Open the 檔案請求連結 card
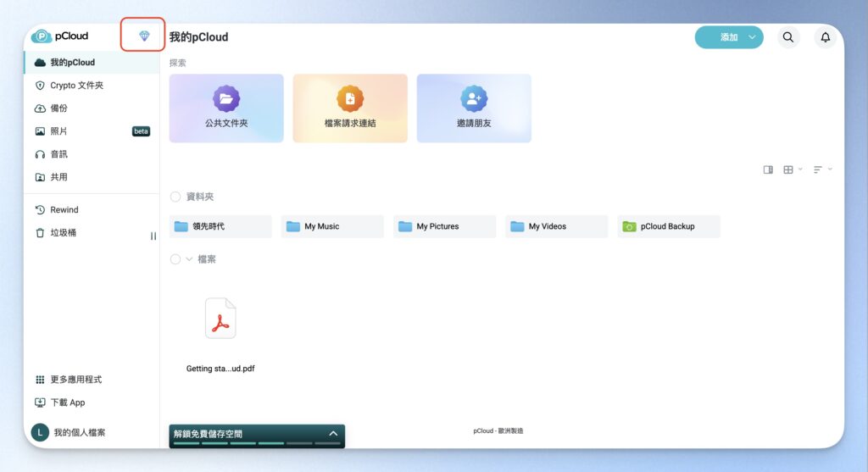Screen dimensions: 868x472 click(350, 108)
